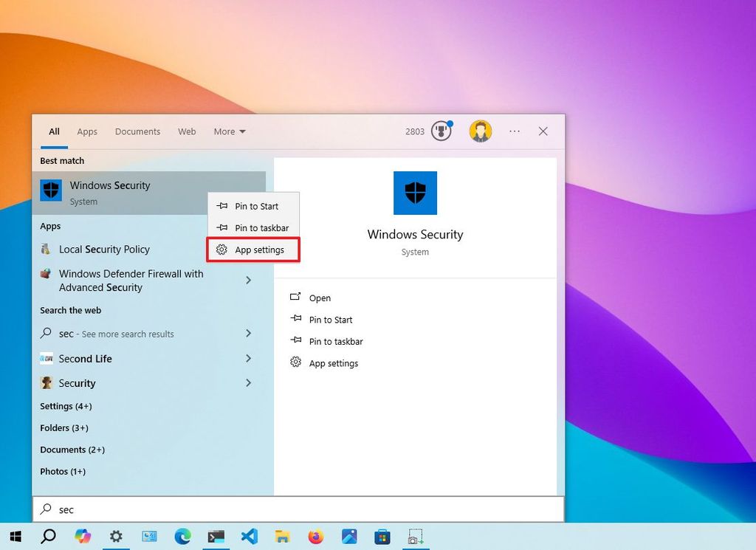Expand the Windows Defender Firewall result chevron
Viewport: 756px width, 550px height.
(x=249, y=281)
